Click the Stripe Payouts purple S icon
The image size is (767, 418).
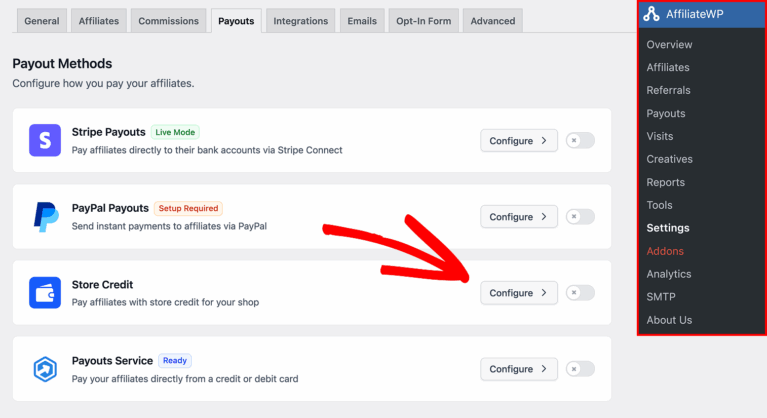45,140
